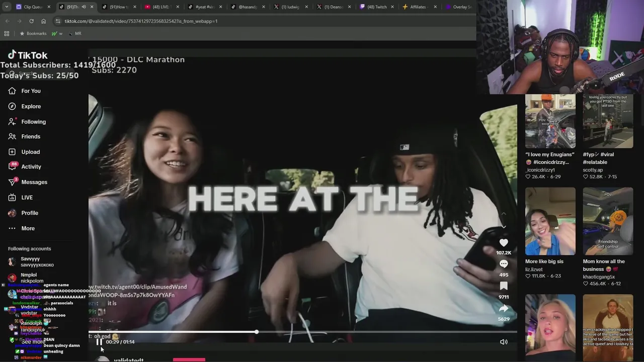Switch to the (91)How TikTok tab
644x362 pixels.
point(116,7)
